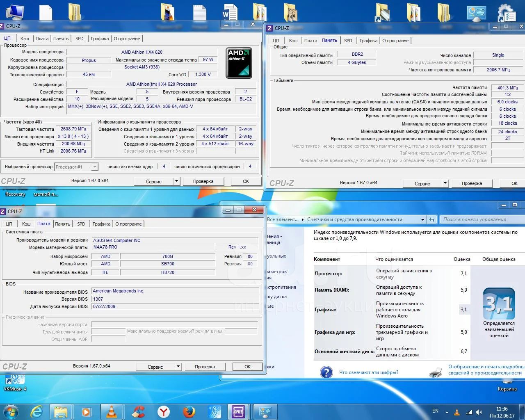Click 'ASUSTeK Computer INC.' manufacturer field

point(175,240)
